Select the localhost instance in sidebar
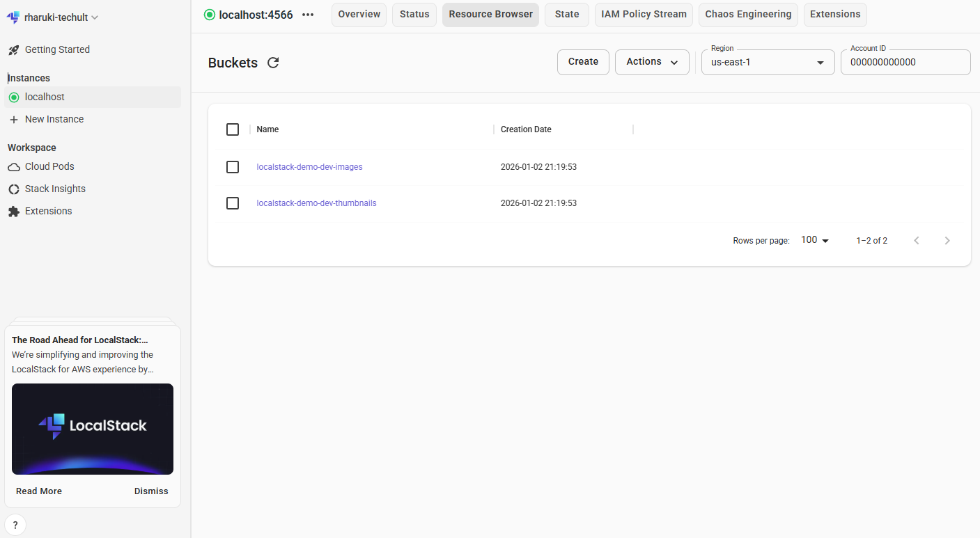Screen dimensions: 980x538 point(93,97)
